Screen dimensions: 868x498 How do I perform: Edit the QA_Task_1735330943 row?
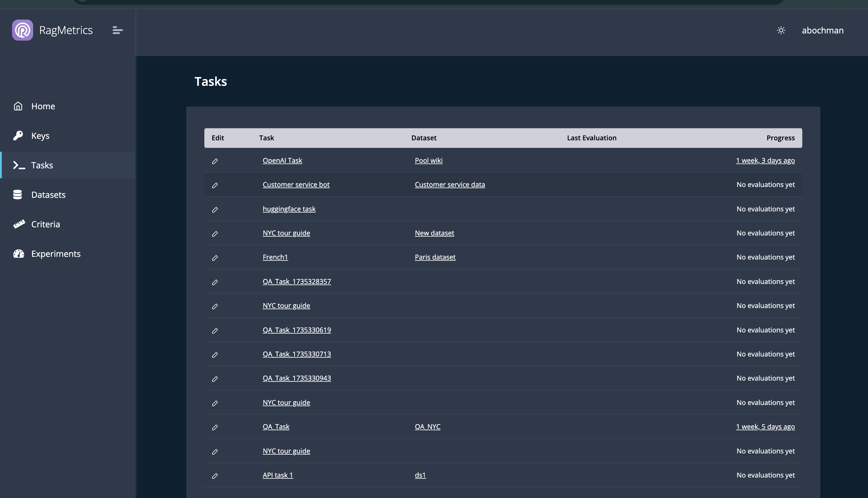(x=215, y=379)
